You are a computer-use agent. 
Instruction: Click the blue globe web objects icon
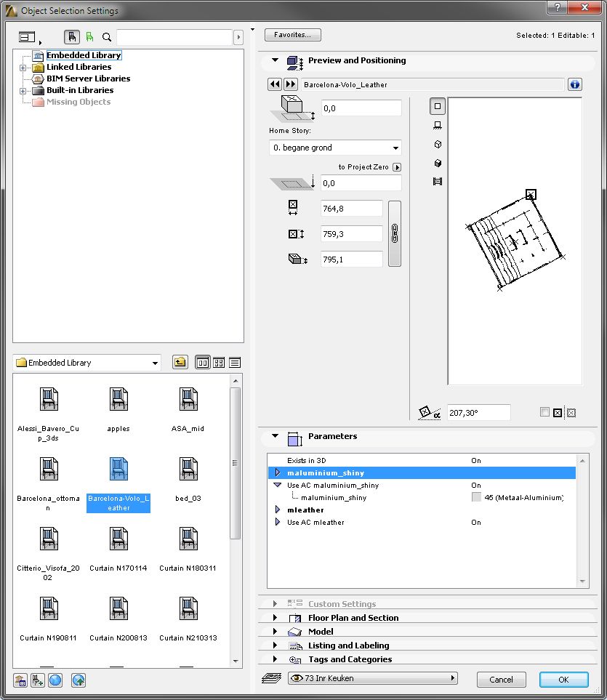point(55,680)
